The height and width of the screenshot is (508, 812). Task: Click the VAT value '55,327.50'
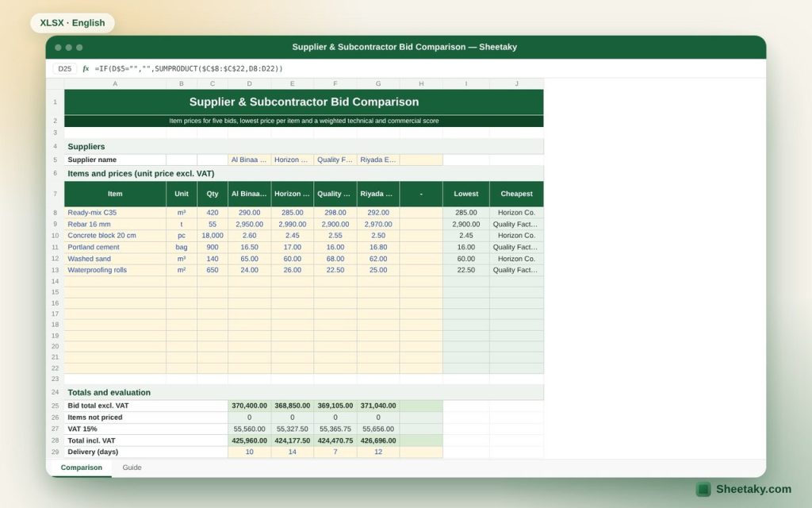tap(292, 429)
